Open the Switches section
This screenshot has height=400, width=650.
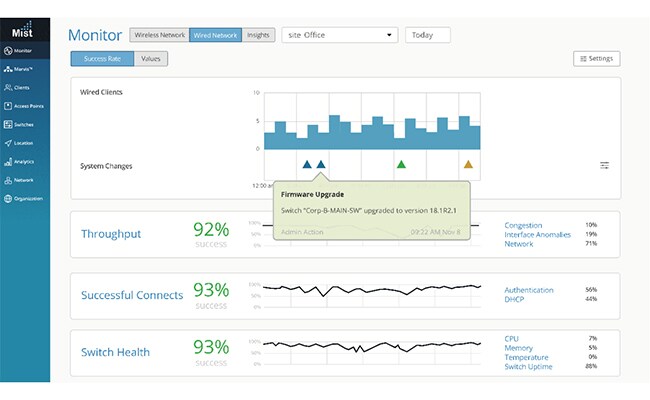[x=24, y=124]
